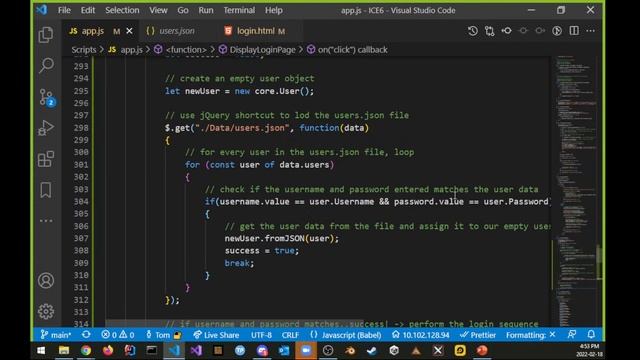Open the feedback icon in status bar
Viewport: 640px width, 360px height.
pyautogui.click(x=572, y=335)
